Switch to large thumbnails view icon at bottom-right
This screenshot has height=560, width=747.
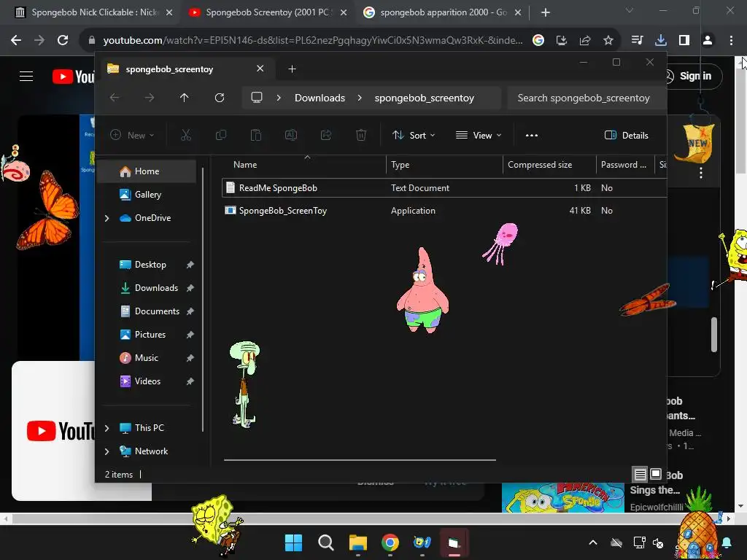tap(656, 474)
